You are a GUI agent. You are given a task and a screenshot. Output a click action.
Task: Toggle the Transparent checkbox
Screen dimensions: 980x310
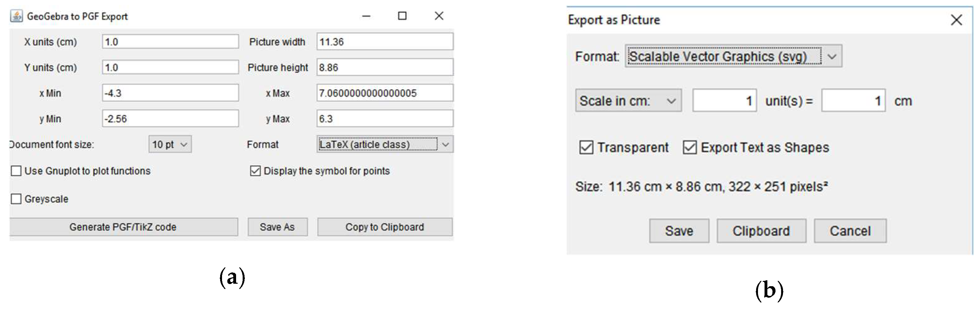pyautogui.click(x=586, y=147)
